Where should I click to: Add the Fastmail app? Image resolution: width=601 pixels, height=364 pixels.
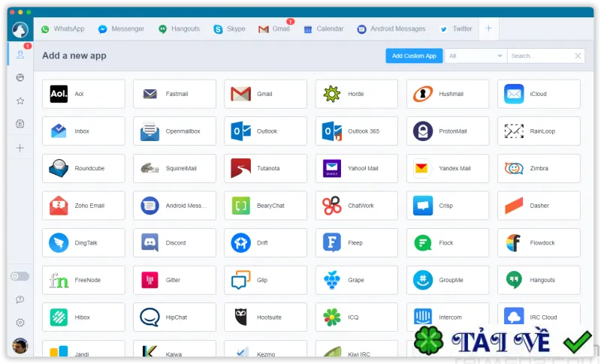174,94
